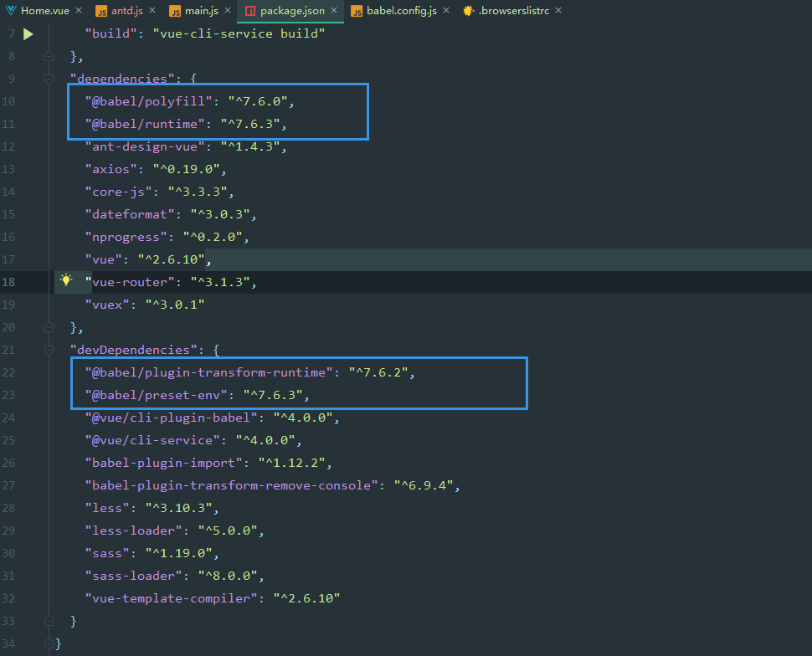This screenshot has height=656, width=812.
Task: Click the JS file icon on main.js tab
Action: [175, 12]
